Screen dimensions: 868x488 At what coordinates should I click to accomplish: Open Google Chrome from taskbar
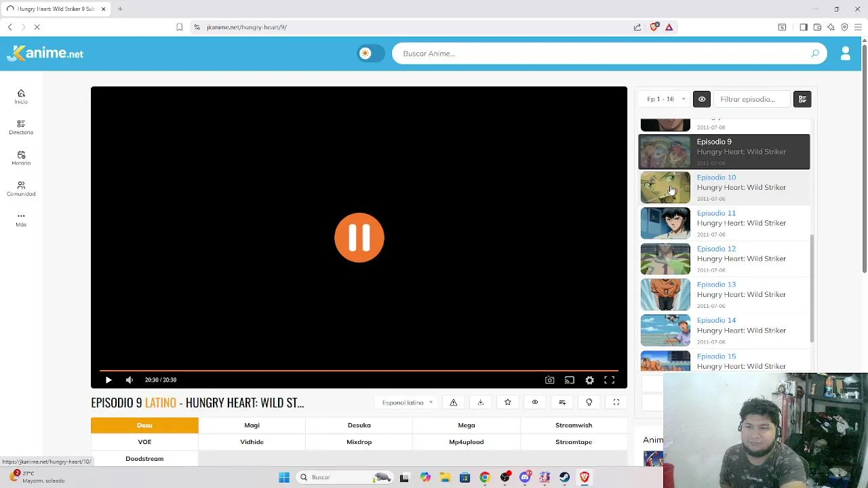point(485,477)
